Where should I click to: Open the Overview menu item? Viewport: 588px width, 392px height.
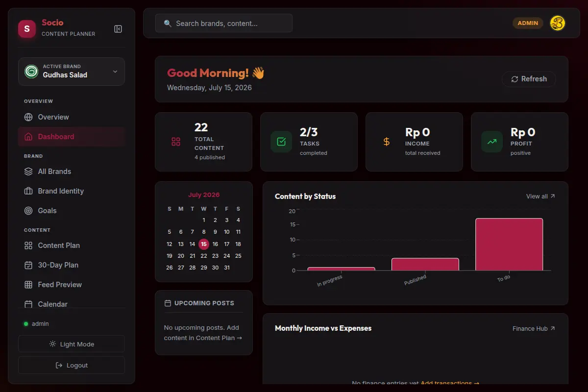click(72, 117)
